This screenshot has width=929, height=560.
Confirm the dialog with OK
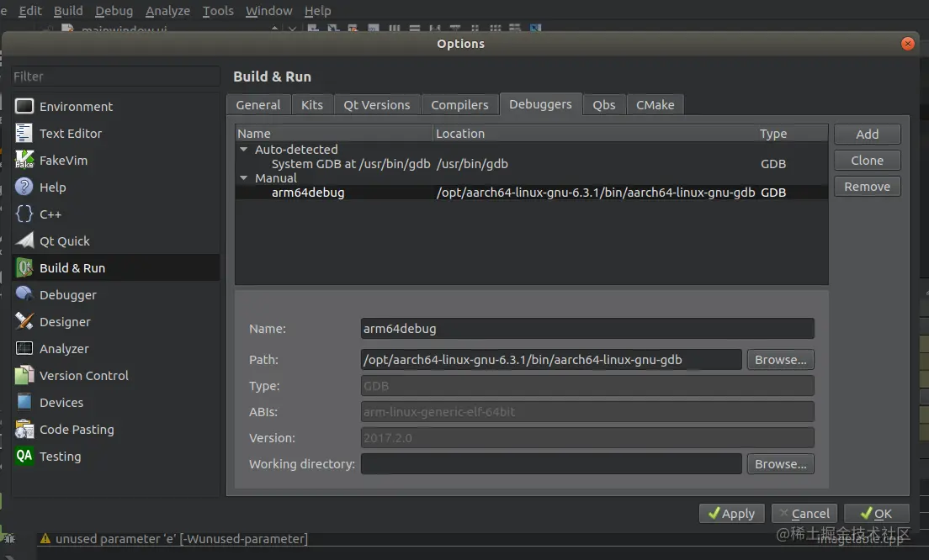pos(876,514)
